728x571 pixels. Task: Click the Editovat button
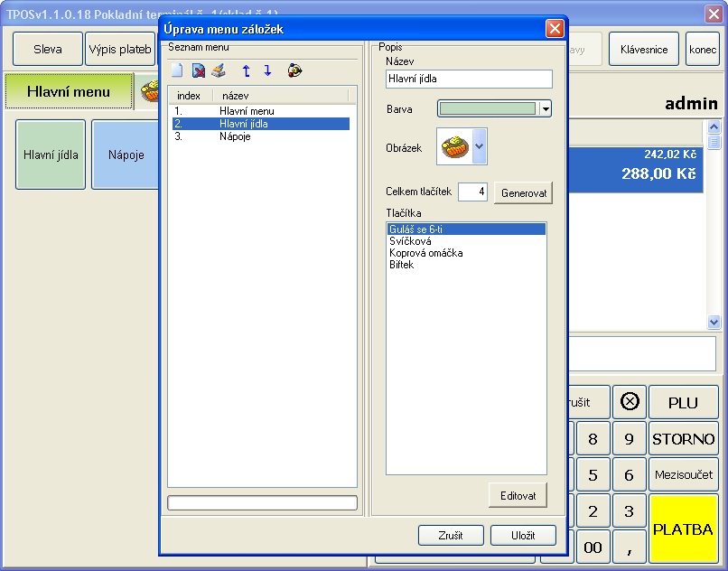tap(518, 495)
